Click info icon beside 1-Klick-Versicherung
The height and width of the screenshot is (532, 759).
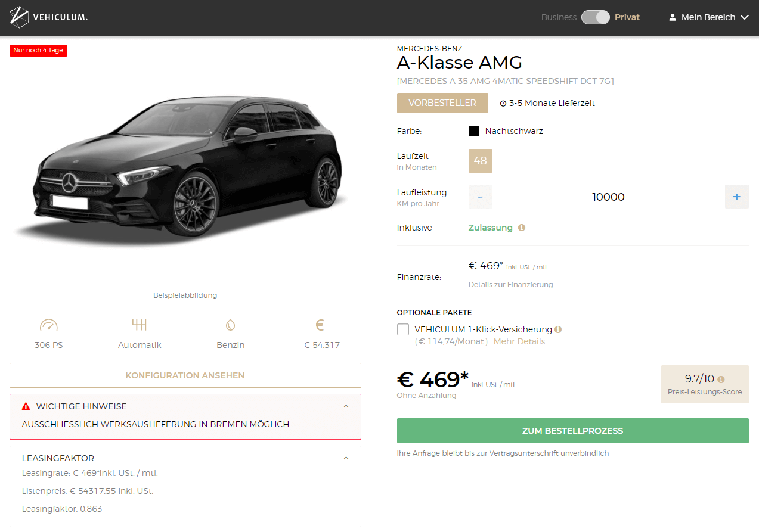click(558, 329)
